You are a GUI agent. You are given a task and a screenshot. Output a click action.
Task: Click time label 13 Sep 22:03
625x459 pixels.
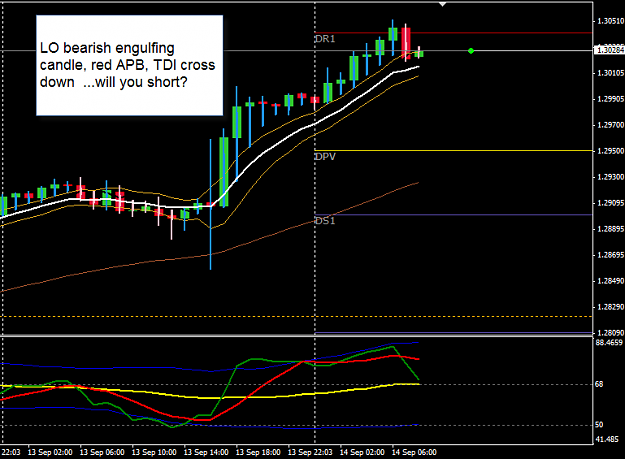310,453
